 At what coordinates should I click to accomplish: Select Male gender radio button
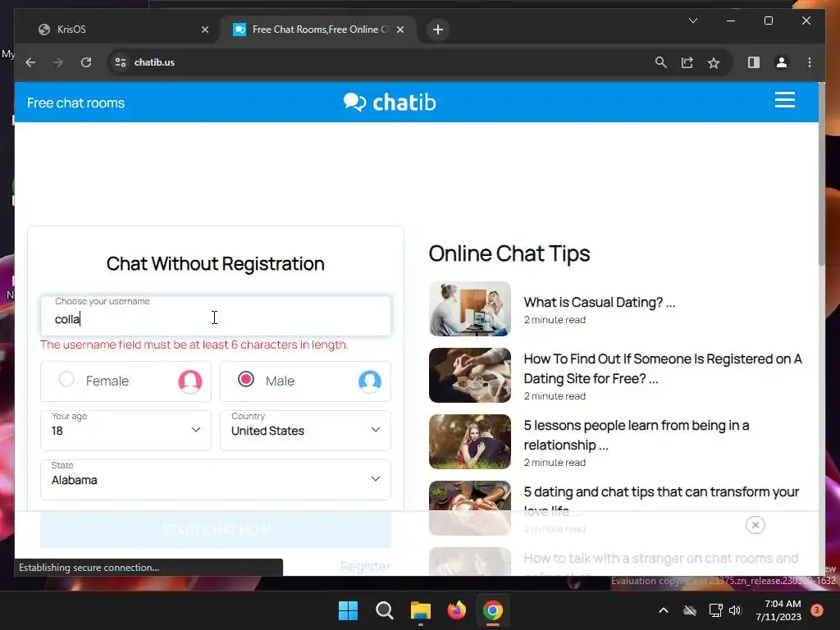click(x=246, y=379)
